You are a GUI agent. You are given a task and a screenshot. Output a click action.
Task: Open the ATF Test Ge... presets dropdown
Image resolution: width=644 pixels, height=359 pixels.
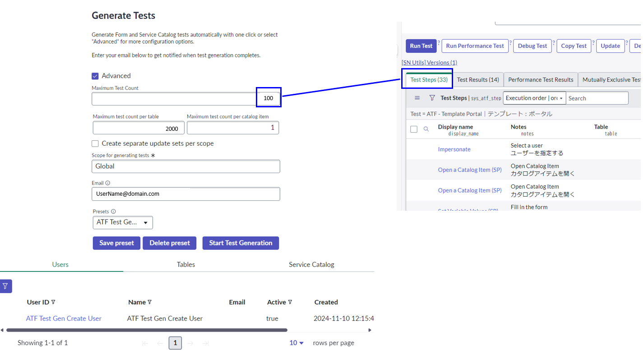(122, 222)
